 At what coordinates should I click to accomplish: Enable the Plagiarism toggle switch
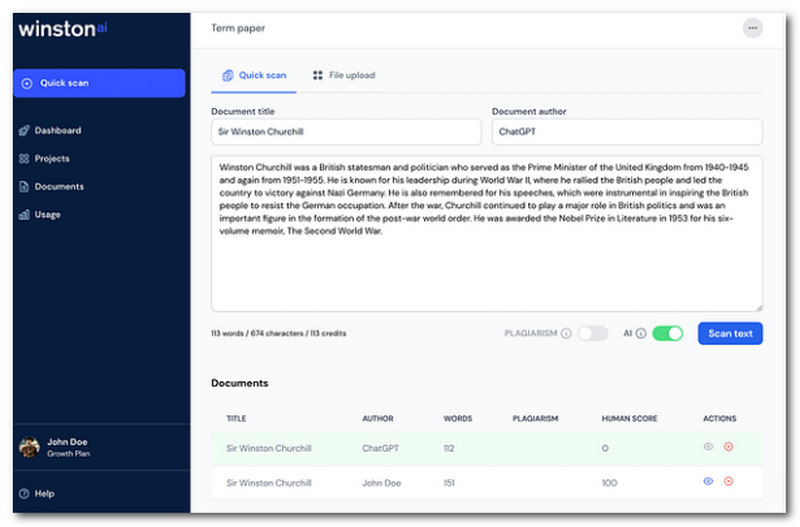click(x=592, y=333)
